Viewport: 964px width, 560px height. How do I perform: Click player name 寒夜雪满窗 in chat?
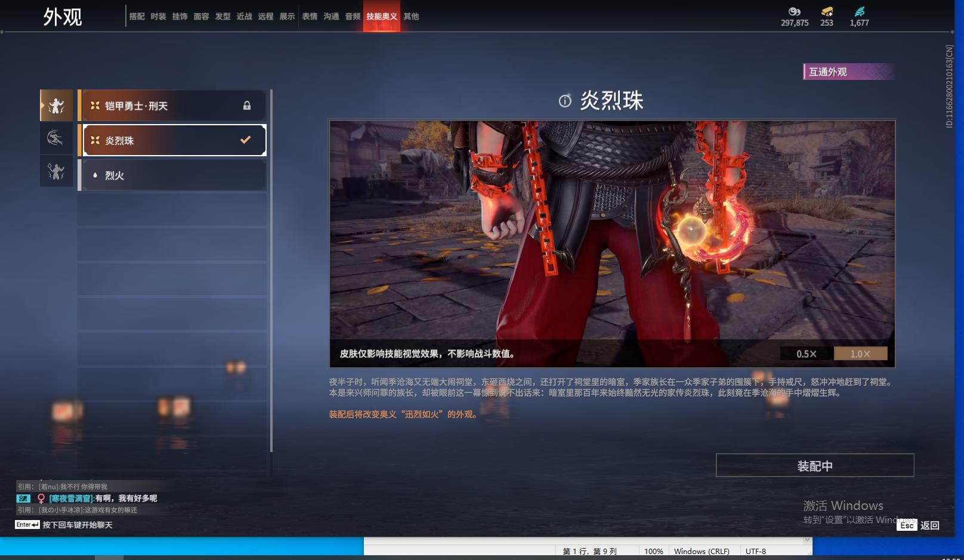[x=71, y=499]
